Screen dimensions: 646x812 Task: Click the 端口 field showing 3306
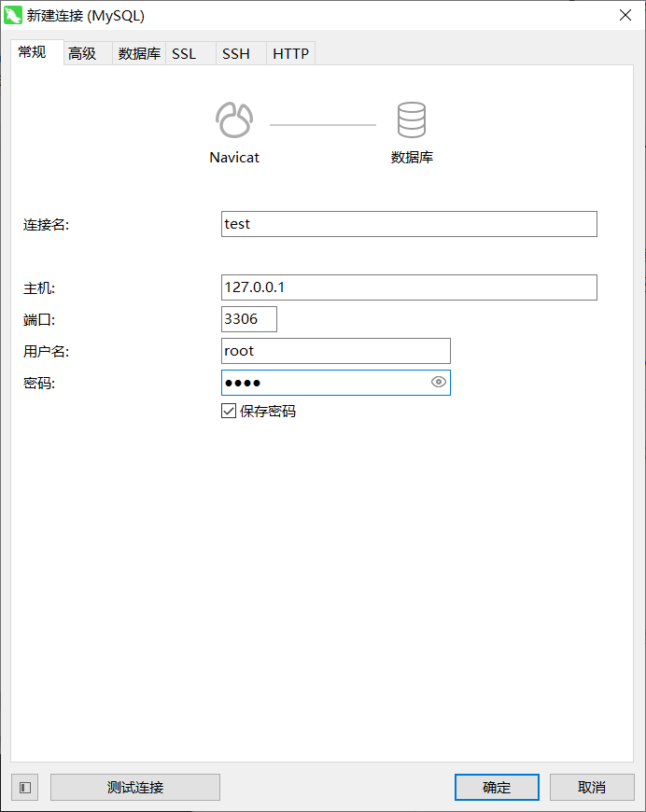[249, 319]
